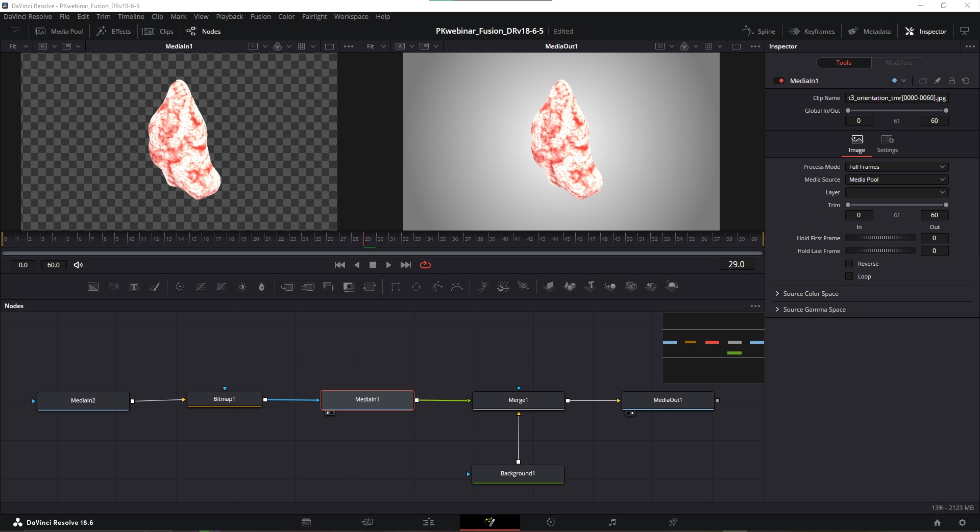Screen dimensions: 980x532
Task: Add a Color Curves node from toolbar
Action: [x=201, y=287]
